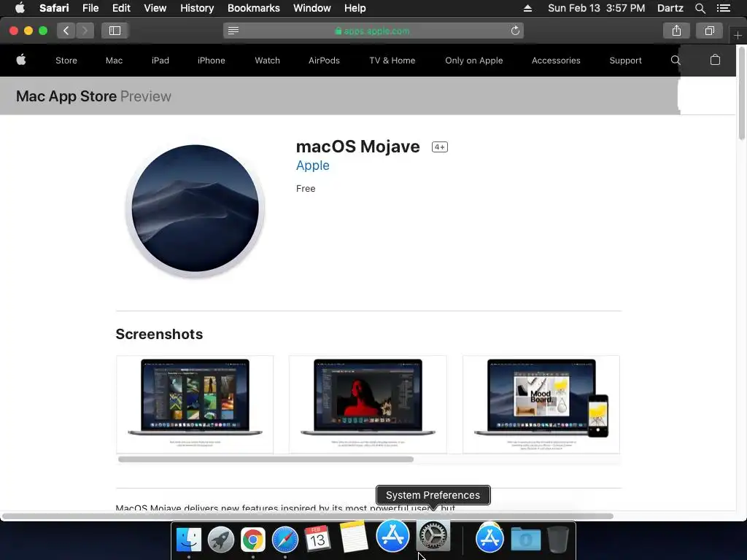The height and width of the screenshot is (560, 747).
Task: Open a new tab with plus button
Action: 738,35
